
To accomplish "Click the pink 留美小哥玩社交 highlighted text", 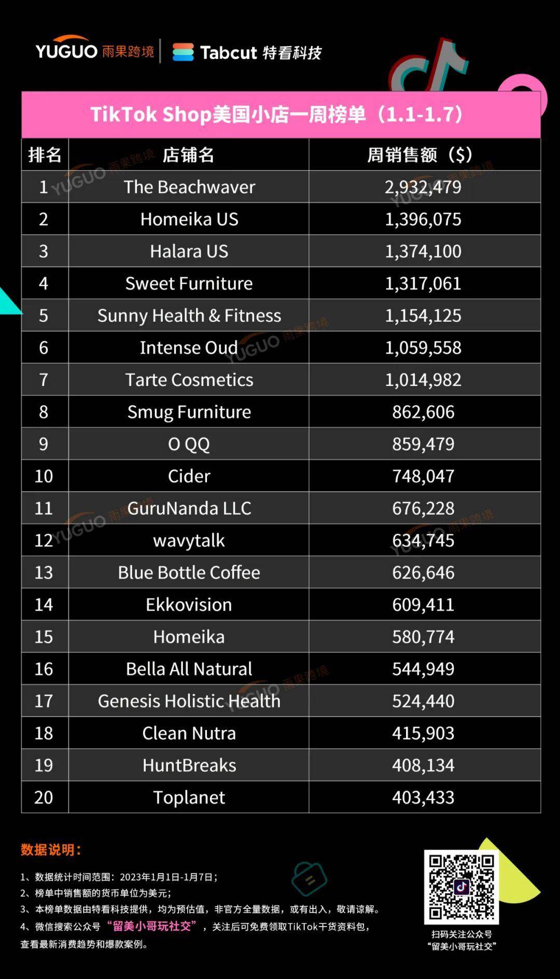I will pyautogui.click(x=152, y=926).
